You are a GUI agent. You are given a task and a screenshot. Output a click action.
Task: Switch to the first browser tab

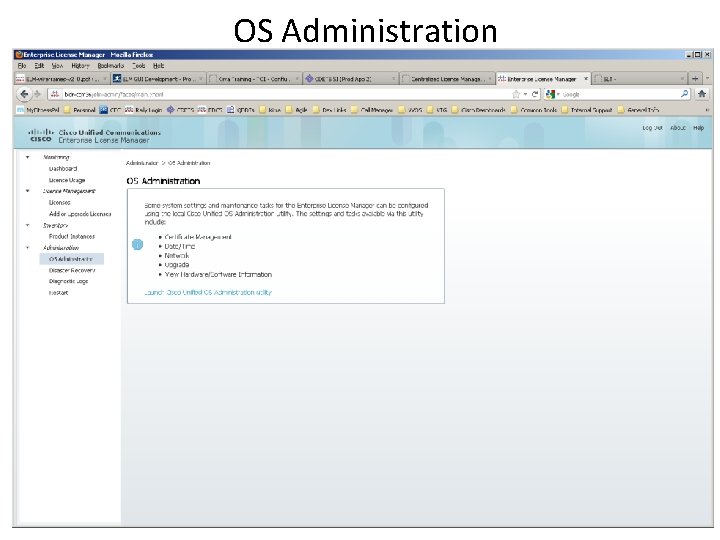pyautogui.click(x=61, y=79)
